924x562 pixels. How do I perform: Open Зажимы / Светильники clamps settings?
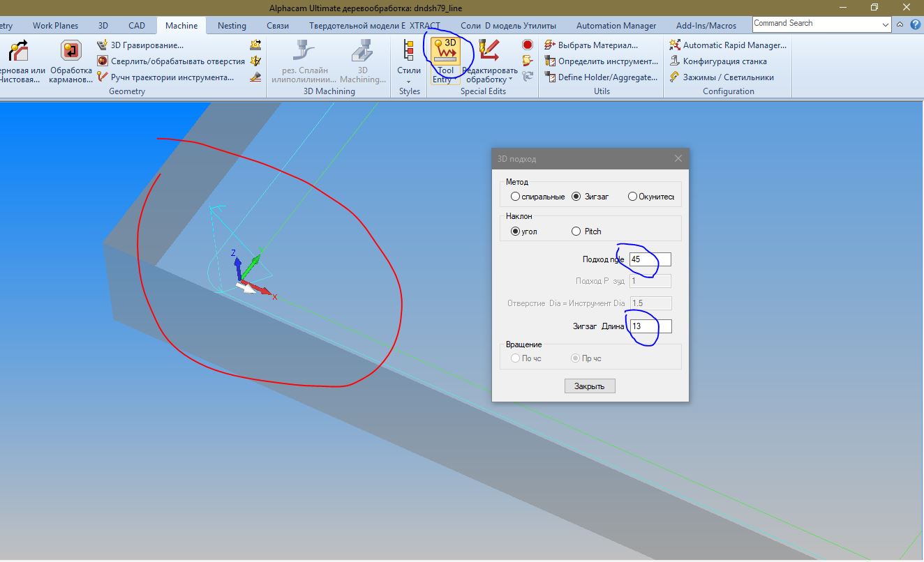[x=721, y=77]
